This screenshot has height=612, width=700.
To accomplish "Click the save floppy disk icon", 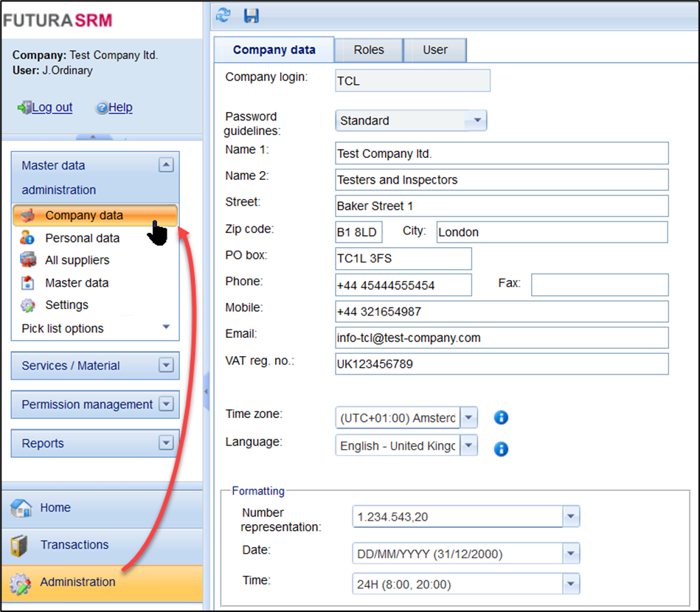I will coord(251,15).
